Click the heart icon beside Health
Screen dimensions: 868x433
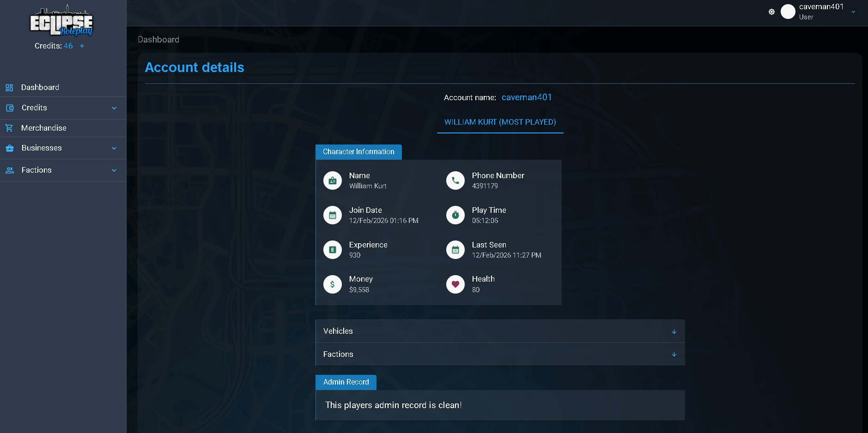tap(455, 284)
